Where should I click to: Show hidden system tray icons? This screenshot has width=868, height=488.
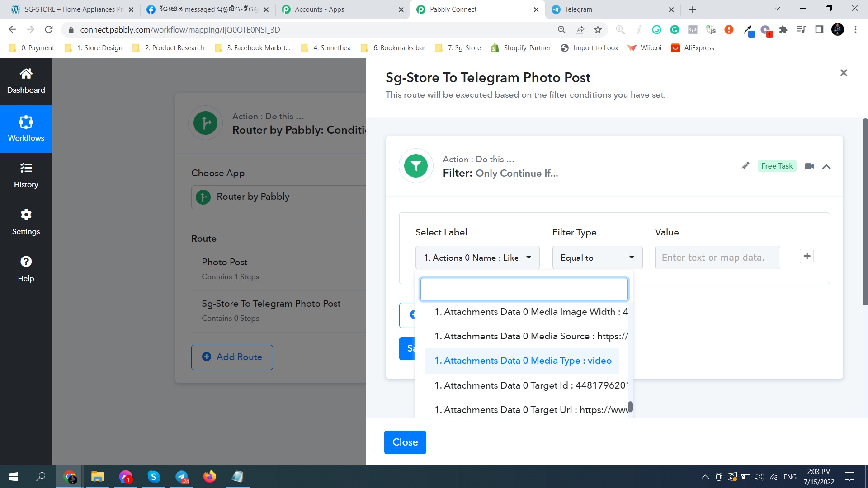(x=705, y=477)
